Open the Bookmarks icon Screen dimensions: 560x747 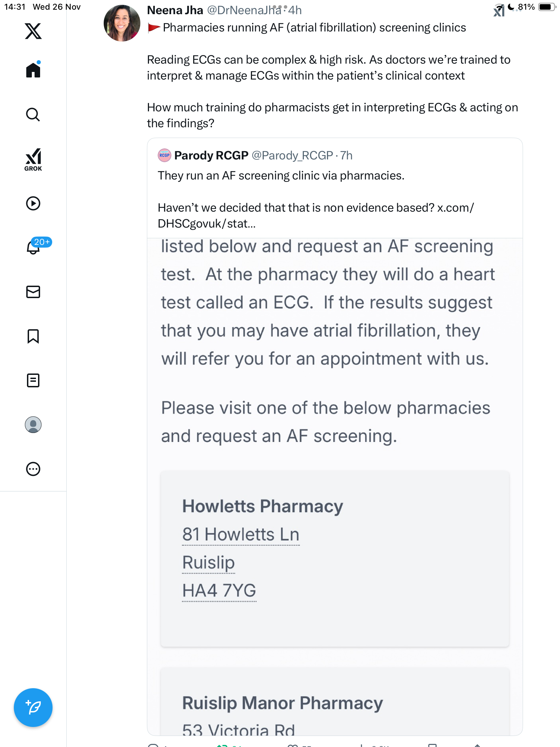(x=33, y=336)
